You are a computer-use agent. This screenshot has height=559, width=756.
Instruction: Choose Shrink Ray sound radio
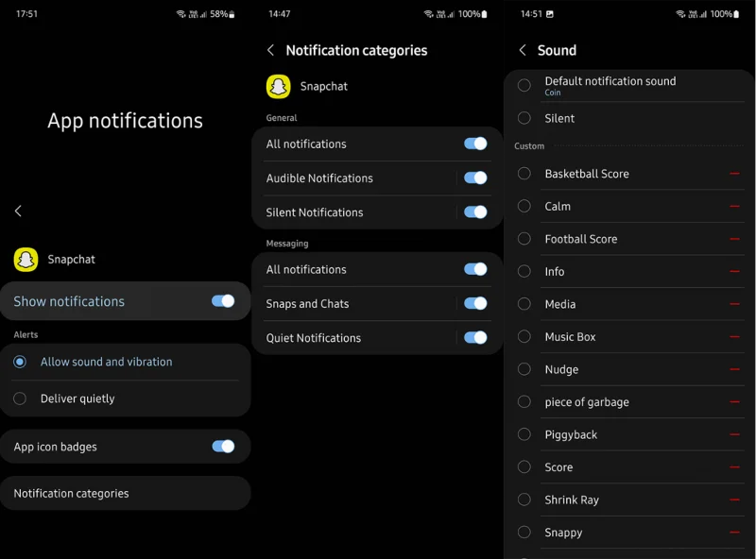click(x=524, y=500)
